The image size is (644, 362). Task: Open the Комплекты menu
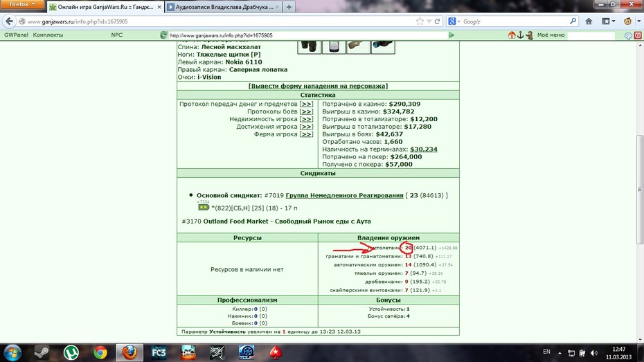tap(48, 35)
